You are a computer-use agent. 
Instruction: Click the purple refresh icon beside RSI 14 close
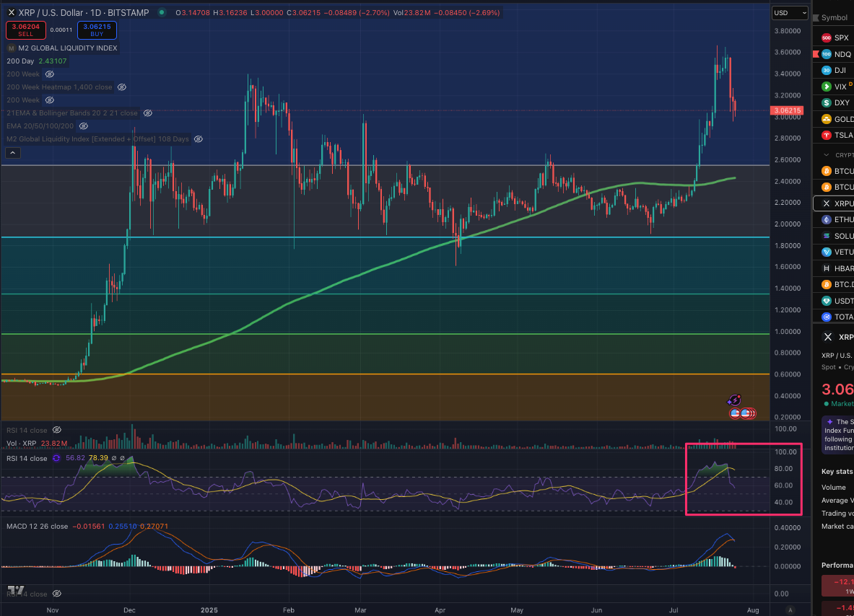tap(56, 458)
